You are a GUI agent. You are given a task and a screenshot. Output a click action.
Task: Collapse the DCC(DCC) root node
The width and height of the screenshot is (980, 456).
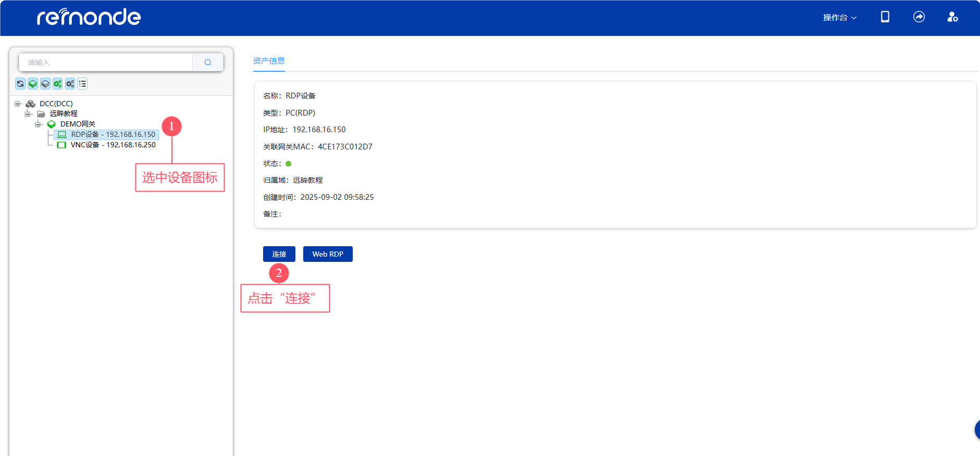[18, 104]
